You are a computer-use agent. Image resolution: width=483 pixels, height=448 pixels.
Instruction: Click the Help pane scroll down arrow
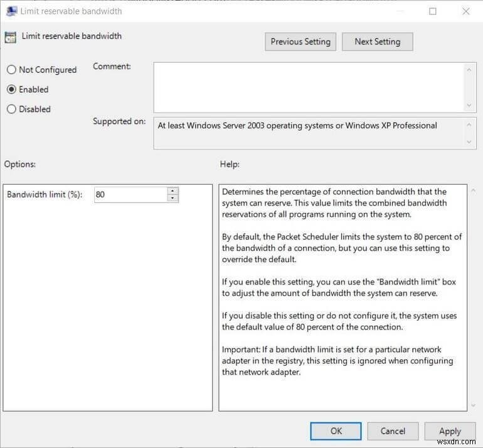pos(474,405)
